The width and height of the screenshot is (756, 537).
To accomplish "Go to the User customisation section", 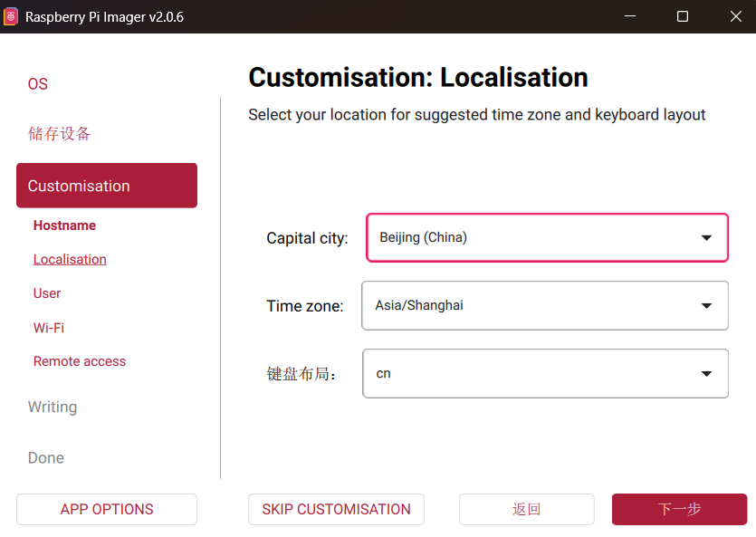I will tap(47, 293).
